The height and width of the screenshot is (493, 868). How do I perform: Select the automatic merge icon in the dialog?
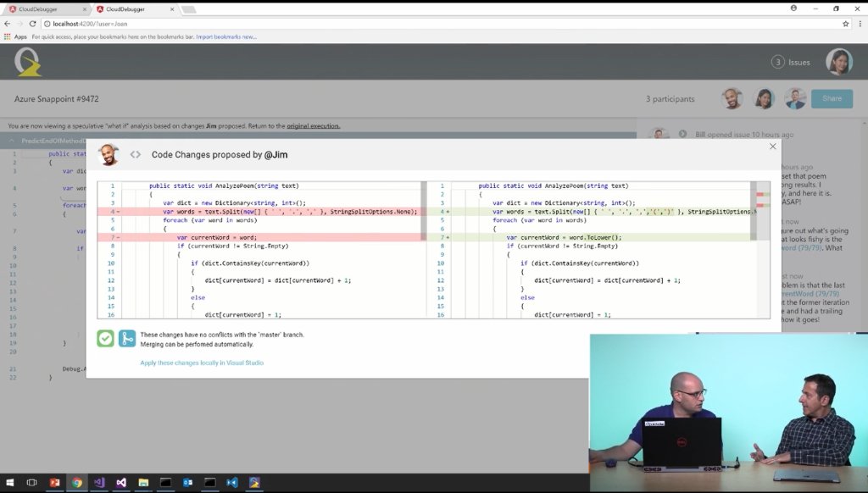(127, 338)
